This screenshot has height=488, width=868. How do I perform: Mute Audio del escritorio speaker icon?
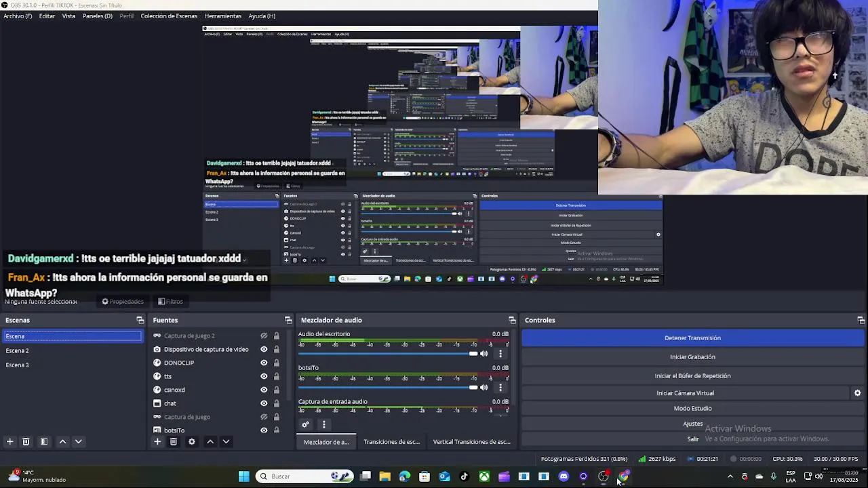(x=484, y=354)
